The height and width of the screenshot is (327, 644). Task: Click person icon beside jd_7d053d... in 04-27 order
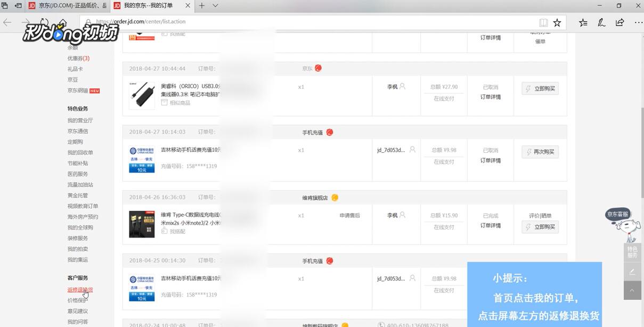pos(412,150)
